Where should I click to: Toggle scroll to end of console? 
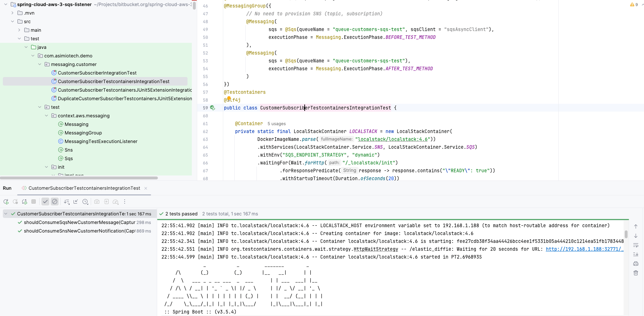click(x=636, y=254)
